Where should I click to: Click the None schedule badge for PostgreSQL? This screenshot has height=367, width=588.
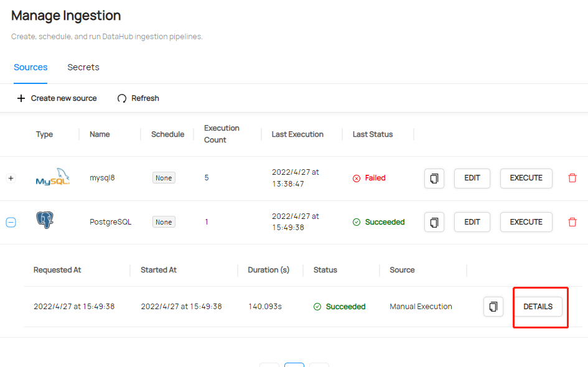pyautogui.click(x=163, y=221)
